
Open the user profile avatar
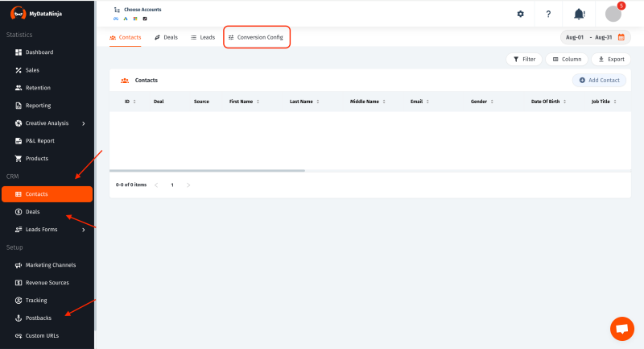point(613,14)
